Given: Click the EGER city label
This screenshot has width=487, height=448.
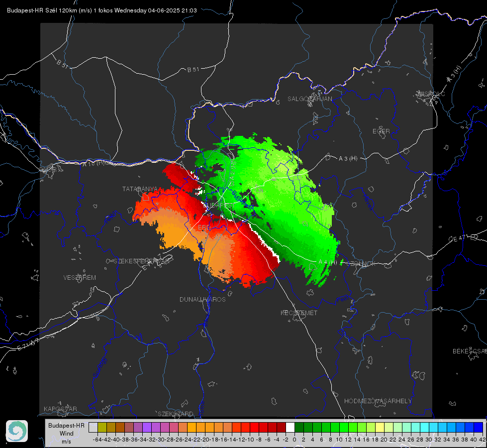Looking at the screenshot, I should 381,131.
